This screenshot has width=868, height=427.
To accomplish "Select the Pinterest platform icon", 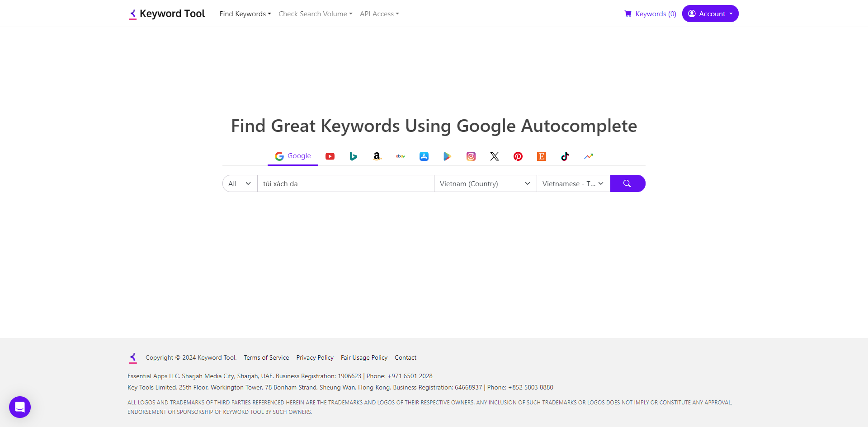I will tap(518, 156).
